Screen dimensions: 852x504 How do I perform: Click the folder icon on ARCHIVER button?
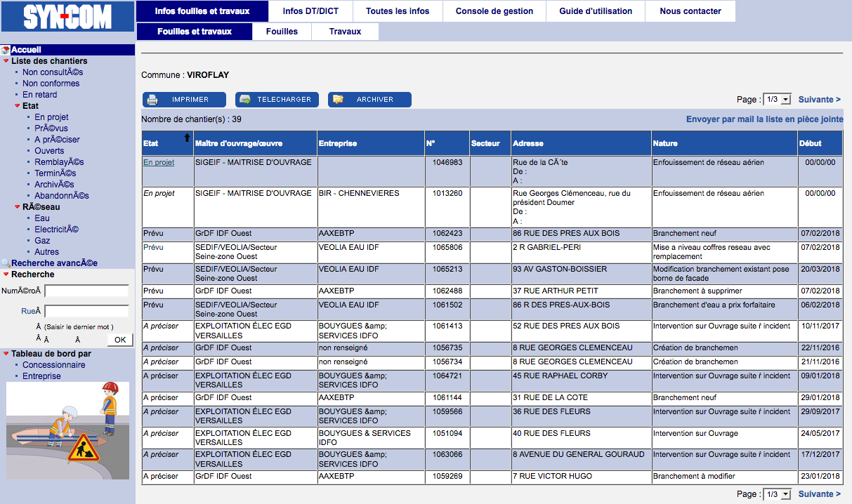click(x=338, y=100)
